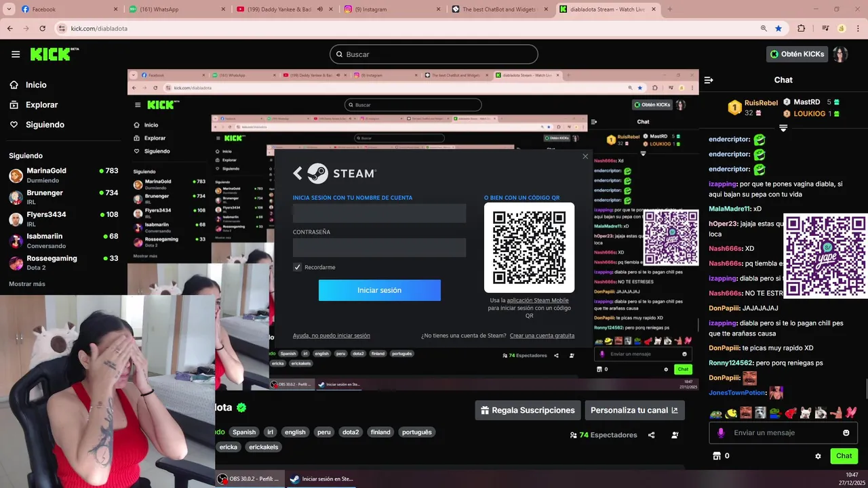Image resolution: width=868 pixels, height=488 pixels.
Task: Click the Steam CONTRASEÑA field
Action: pos(380,247)
